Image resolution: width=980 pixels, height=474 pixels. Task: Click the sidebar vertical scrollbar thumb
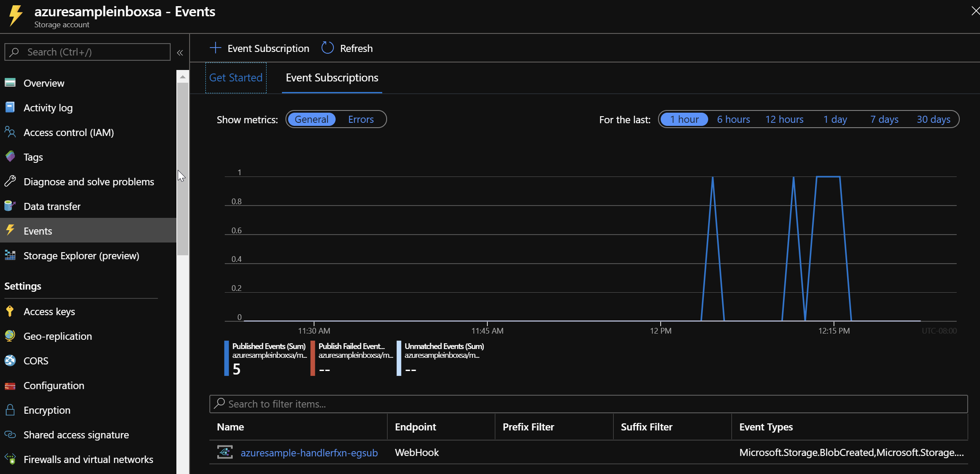click(x=183, y=169)
